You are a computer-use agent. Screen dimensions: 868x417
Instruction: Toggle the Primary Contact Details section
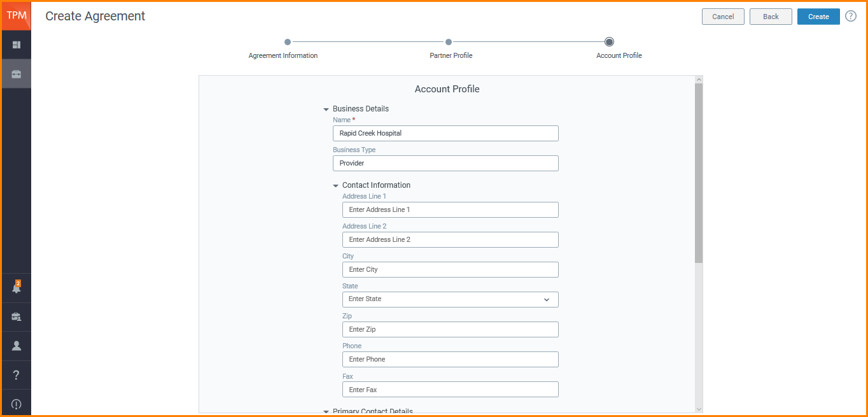[x=326, y=412]
